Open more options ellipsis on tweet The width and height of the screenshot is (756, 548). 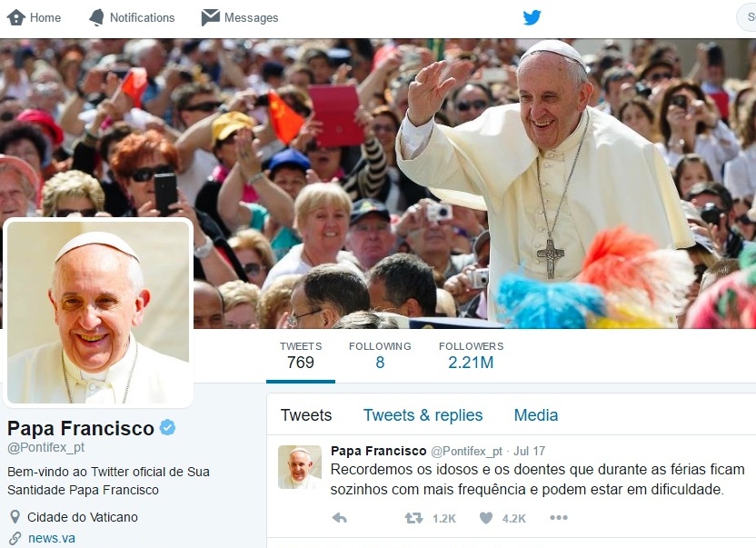pos(559,518)
